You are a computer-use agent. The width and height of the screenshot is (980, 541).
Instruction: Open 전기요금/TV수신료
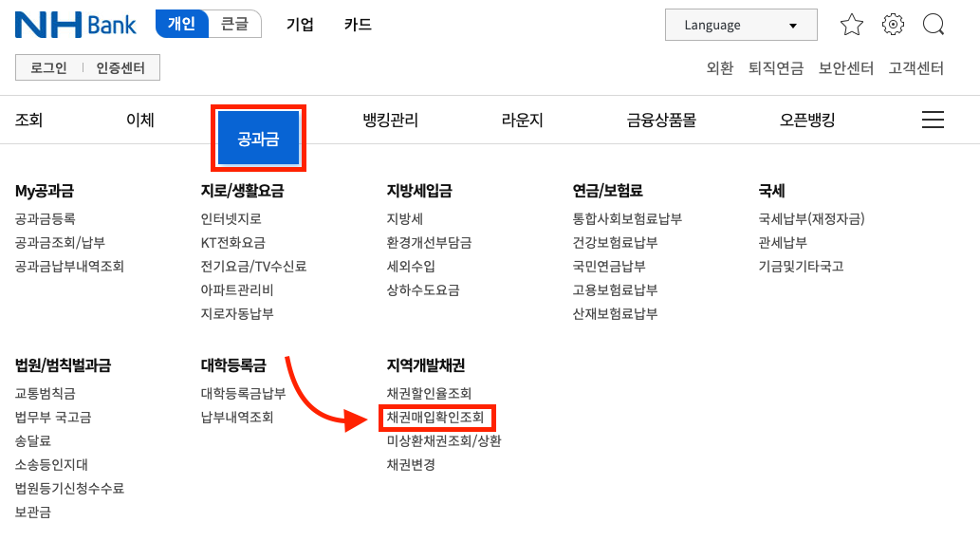(253, 267)
